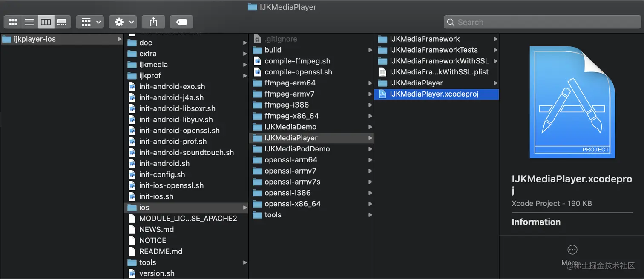Click the init-android.sh file icon

click(x=132, y=163)
